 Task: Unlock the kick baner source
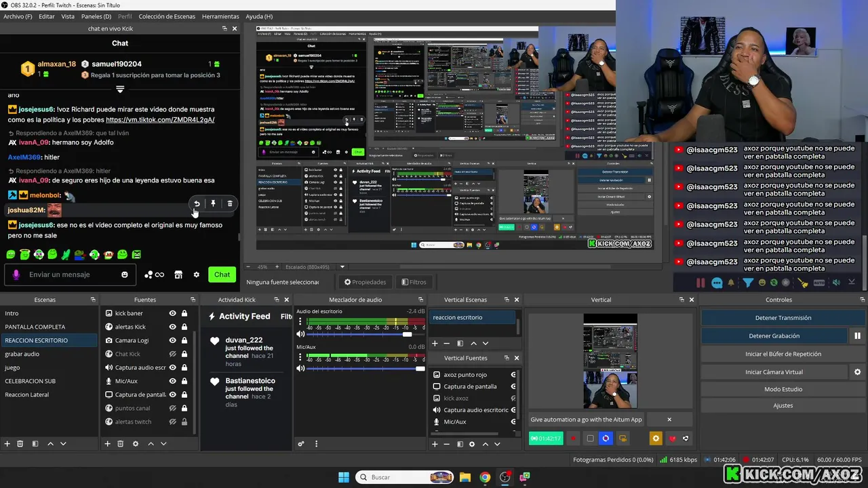tap(184, 313)
